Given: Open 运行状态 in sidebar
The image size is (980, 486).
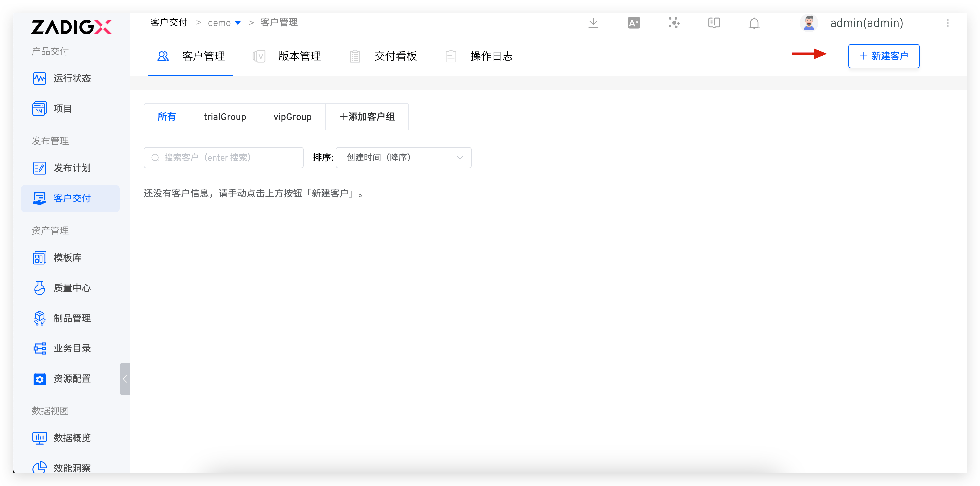Looking at the screenshot, I should [72, 78].
